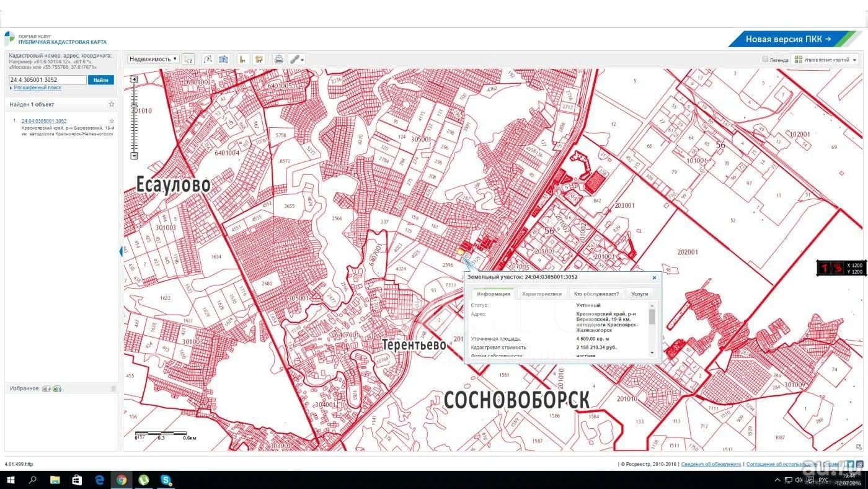Launch File Explorer from taskbar
This screenshot has height=489, width=868.
(55, 480)
